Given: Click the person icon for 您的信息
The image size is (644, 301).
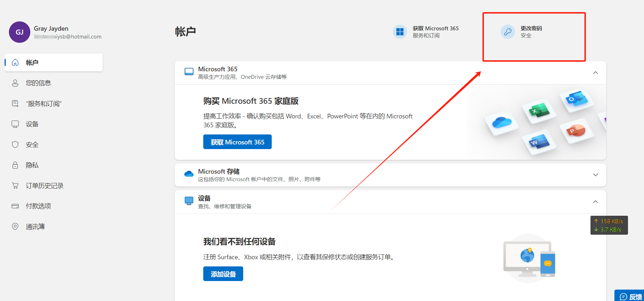Looking at the screenshot, I should click(x=15, y=83).
